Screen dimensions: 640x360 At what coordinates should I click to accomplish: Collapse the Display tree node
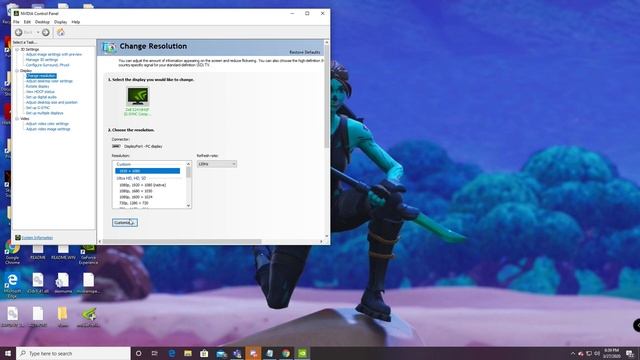tap(17, 71)
